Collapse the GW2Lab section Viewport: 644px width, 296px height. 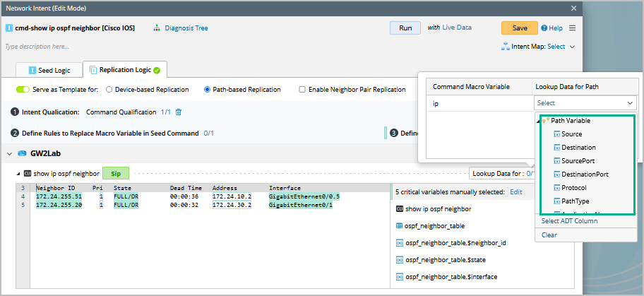pyautogui.click(x=10, y=153)
